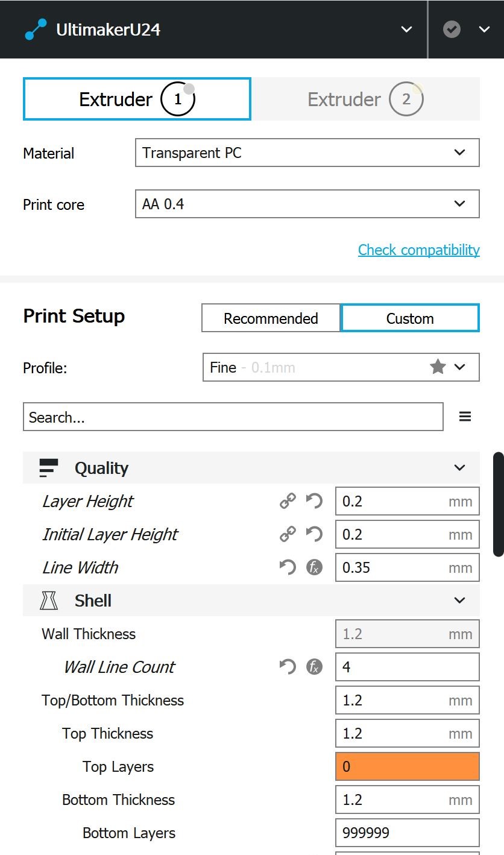
Task: Select Custom print setup mode
Action: click(410, 318)
